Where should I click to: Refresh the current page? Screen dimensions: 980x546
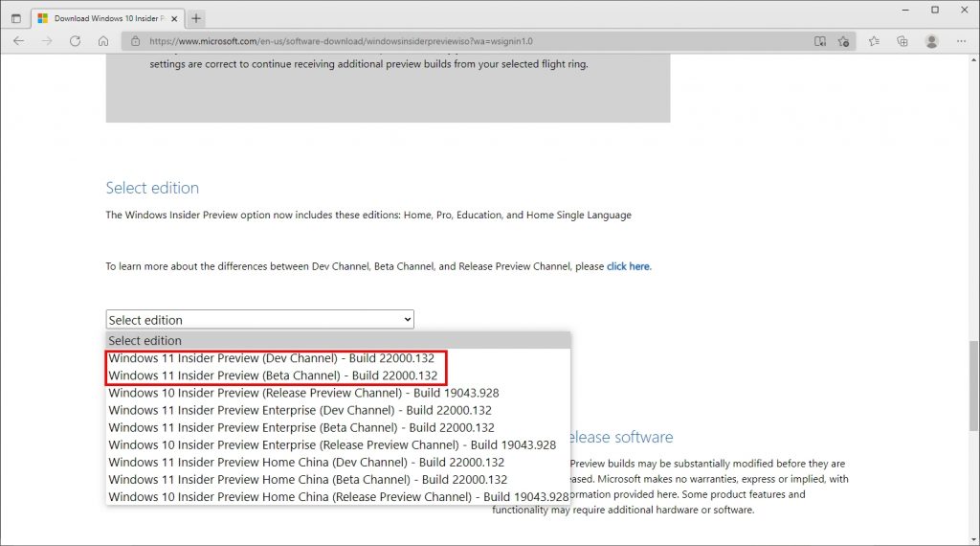(x=75, y=41)
